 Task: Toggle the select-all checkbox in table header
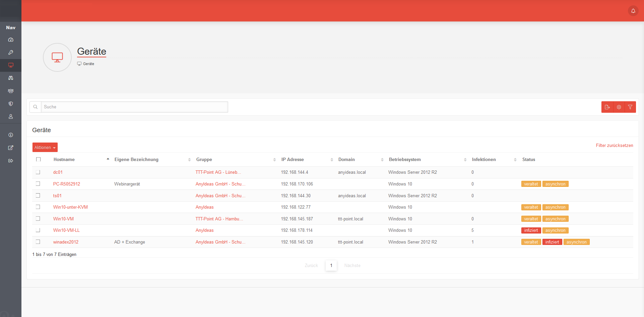click(x=38, y=159)
